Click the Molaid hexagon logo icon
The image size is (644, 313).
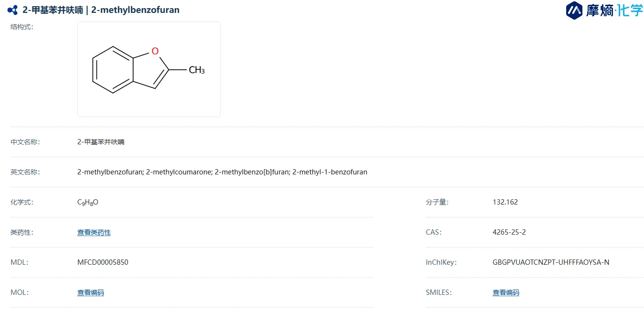[574, 11]
